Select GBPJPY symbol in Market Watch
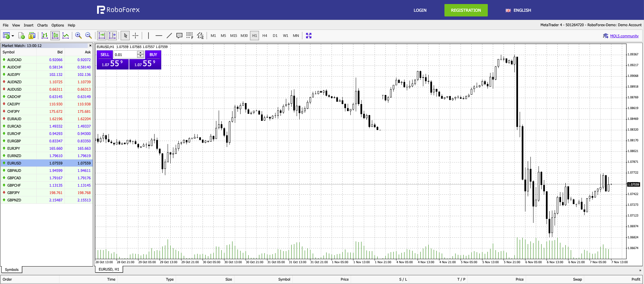 pos(13,193)
